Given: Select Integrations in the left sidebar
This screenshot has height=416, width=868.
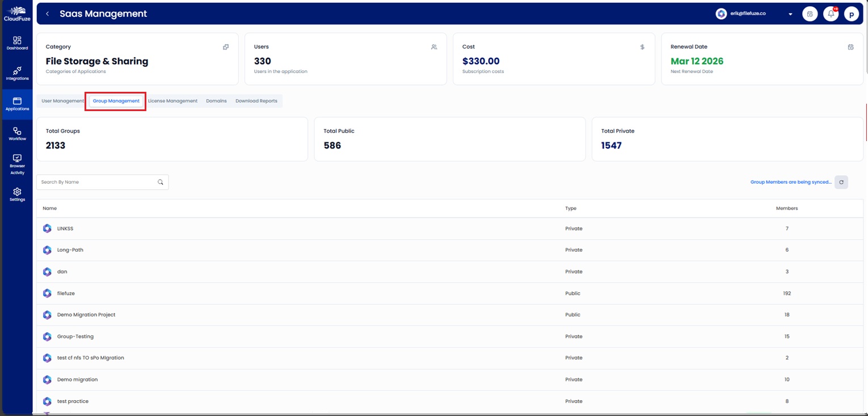Looking at the screenshot, I should 17,74.
